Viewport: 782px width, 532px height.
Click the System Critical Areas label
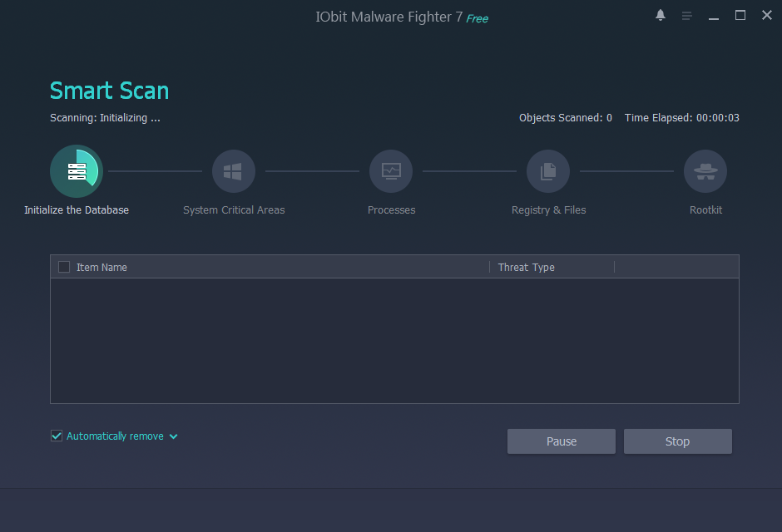(x=234, y=210)
